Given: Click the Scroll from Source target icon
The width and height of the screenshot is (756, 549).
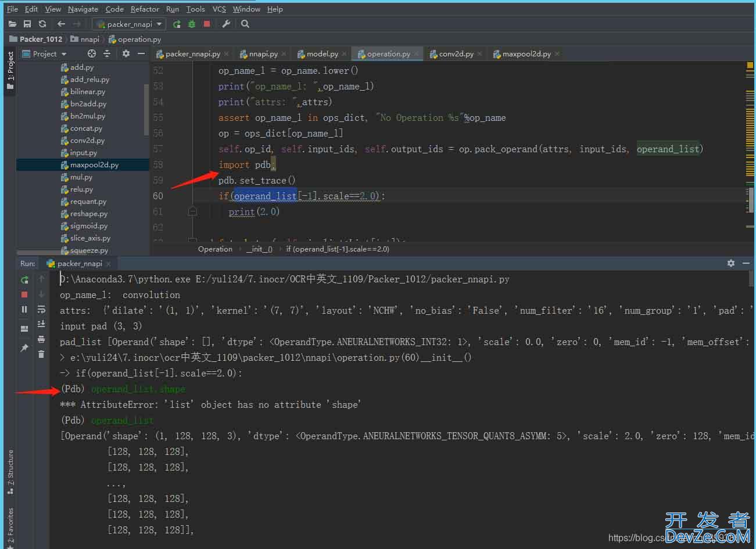Looking at the screenshot, I should tap(92, 53).
